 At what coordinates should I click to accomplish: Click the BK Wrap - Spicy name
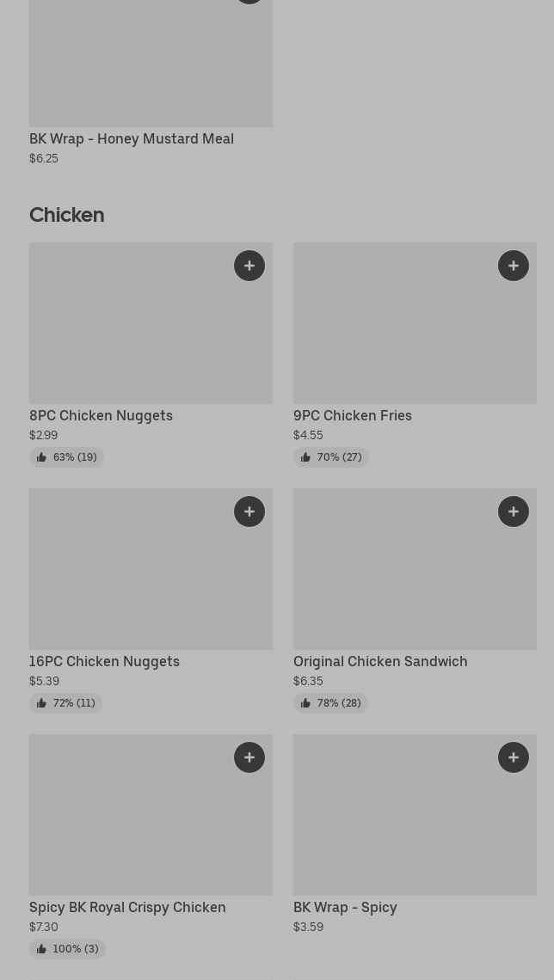(345, 907)
